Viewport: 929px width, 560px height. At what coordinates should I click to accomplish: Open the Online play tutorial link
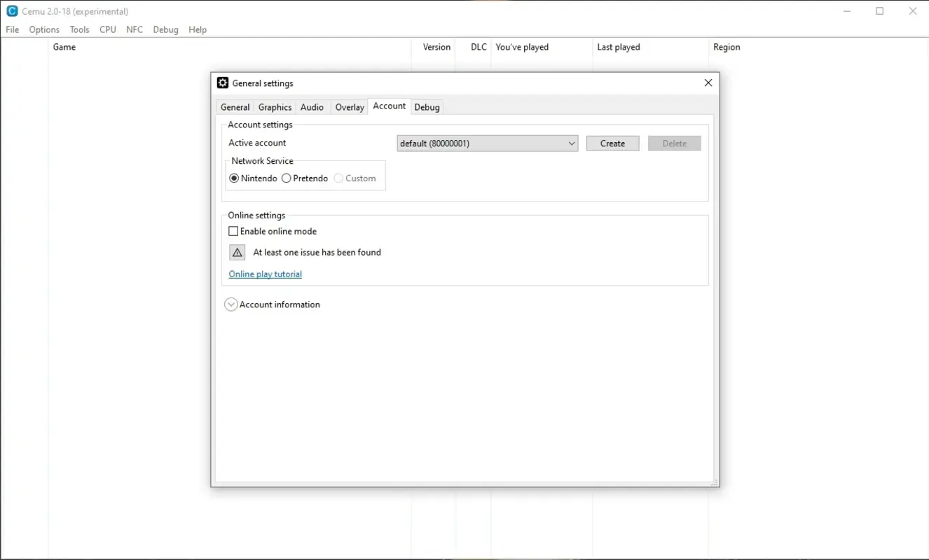coord(265,274)
